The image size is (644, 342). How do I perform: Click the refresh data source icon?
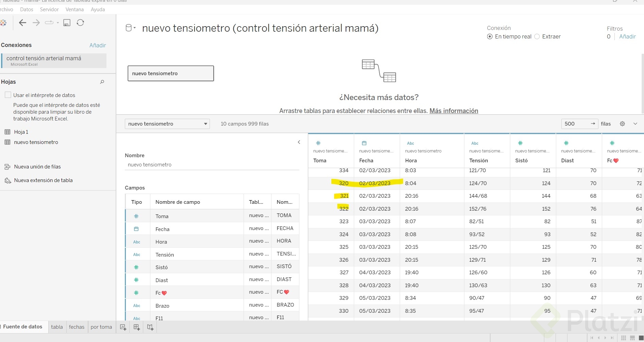pyautogui.click(x=80, y=23)
